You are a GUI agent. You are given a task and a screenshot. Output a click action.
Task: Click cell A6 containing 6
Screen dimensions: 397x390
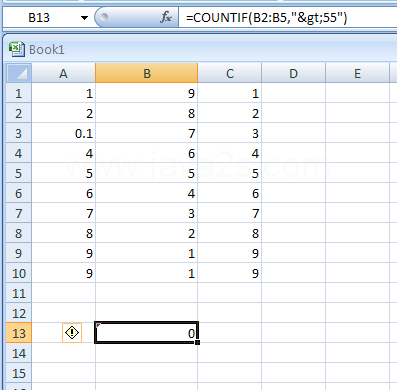coord(63,193)
